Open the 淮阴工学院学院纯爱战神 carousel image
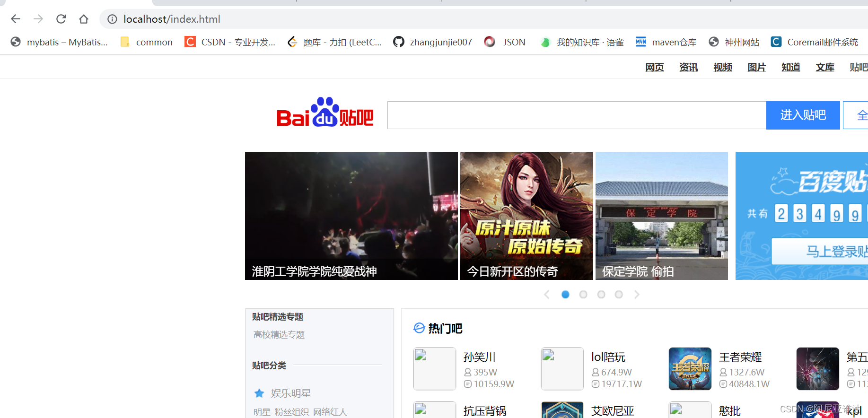Viewport: 868px width, 418px height. pos(351,216)
